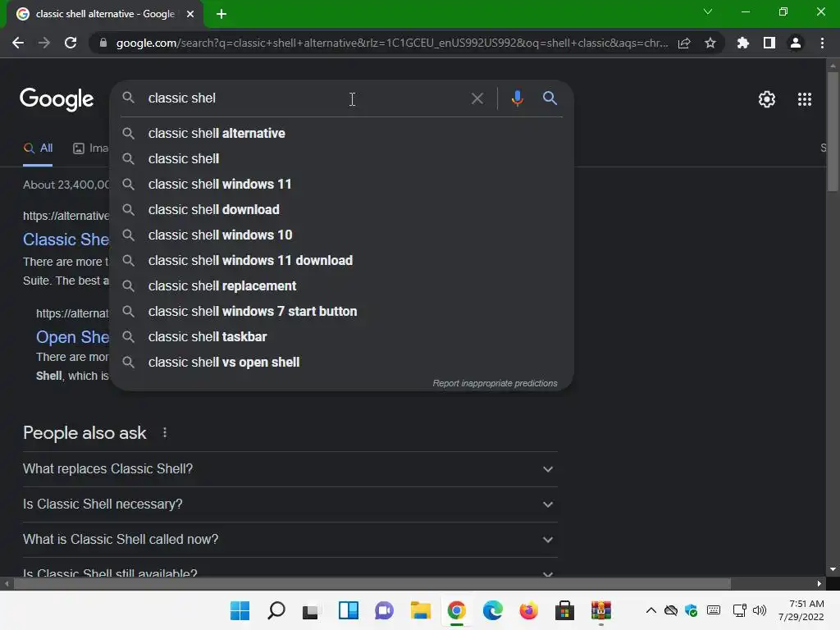Launch Microsoft Edge from taskbar
Viewport: 840px width, 630px height.
coord(492,610)
